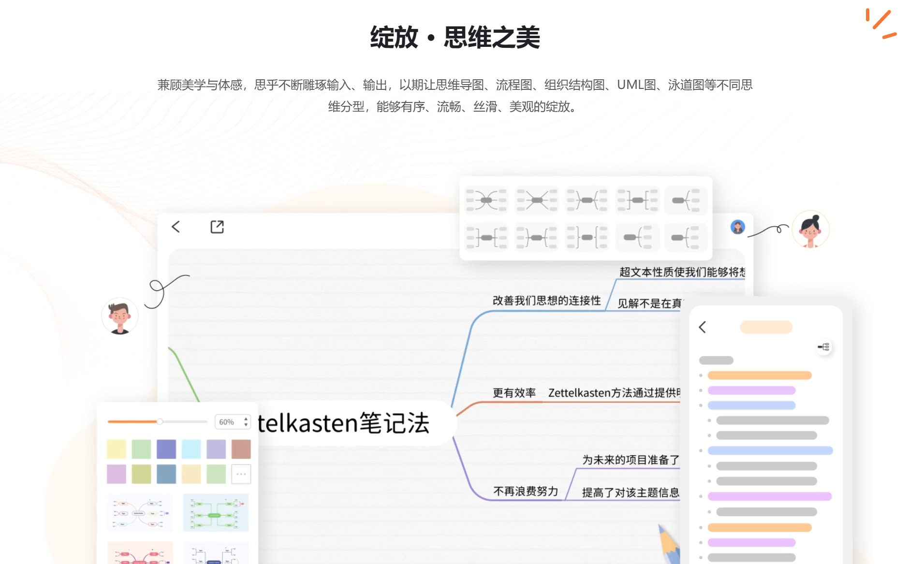Image resolution: width=924 pixels, height=564 pixels.
Task: Open more colors via the three-dots box
Action: 241,474
